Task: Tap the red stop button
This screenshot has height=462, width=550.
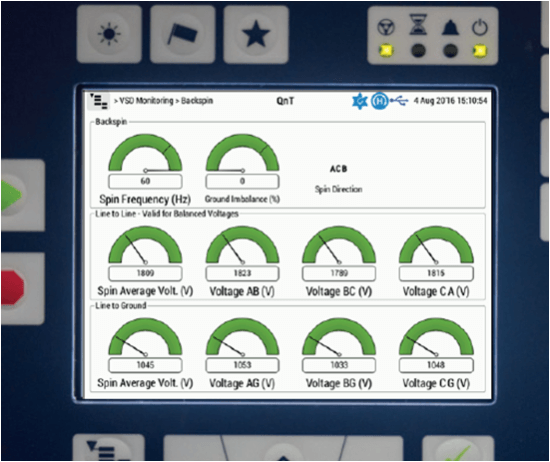Action: tap(21, 288)
